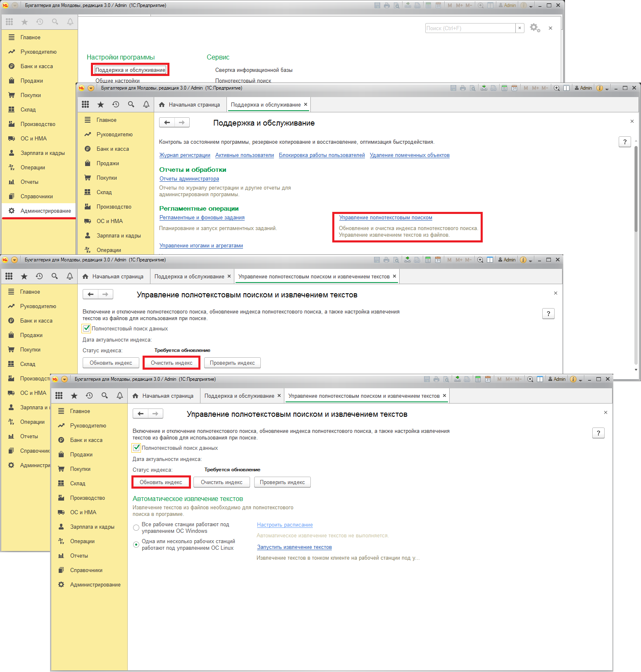
Task: Open the orange main menu dropdown in the second window
Action: click(91, 88)
